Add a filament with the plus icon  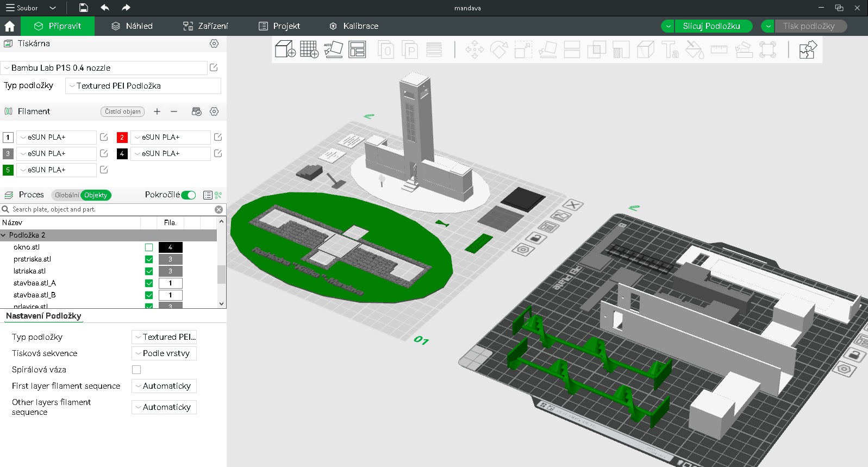pos(157,111)
